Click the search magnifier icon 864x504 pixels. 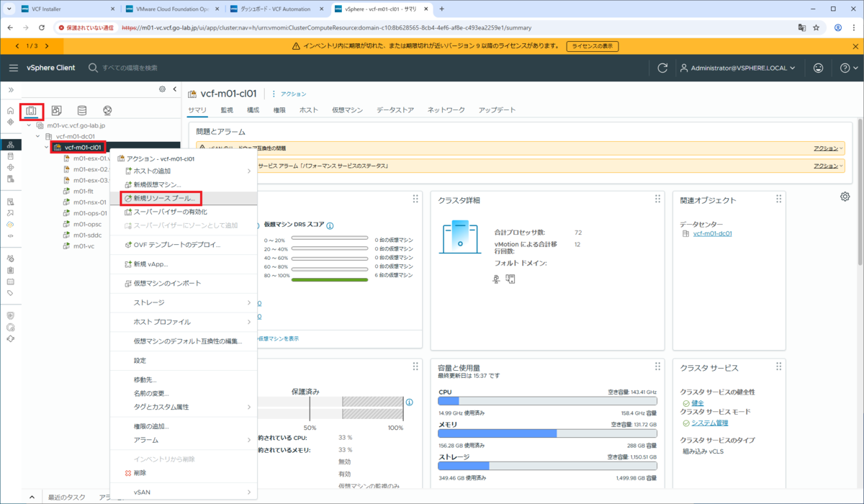93,68
